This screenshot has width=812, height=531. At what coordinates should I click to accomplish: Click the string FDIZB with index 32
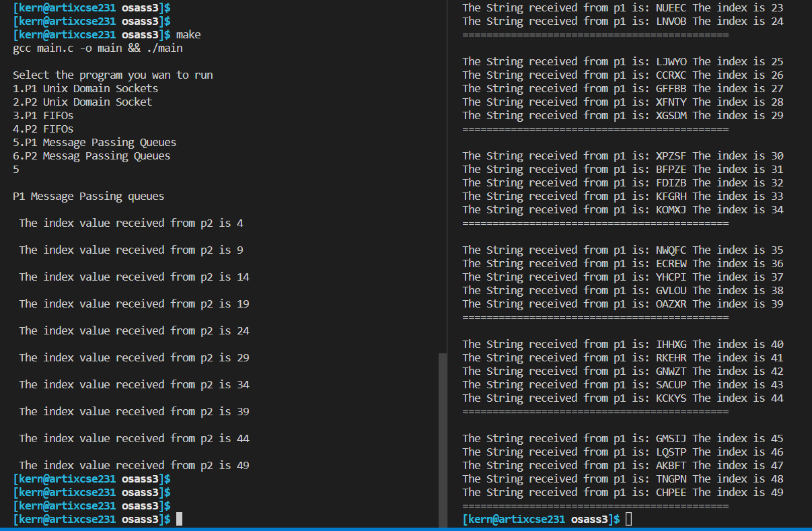click(671, 182)
